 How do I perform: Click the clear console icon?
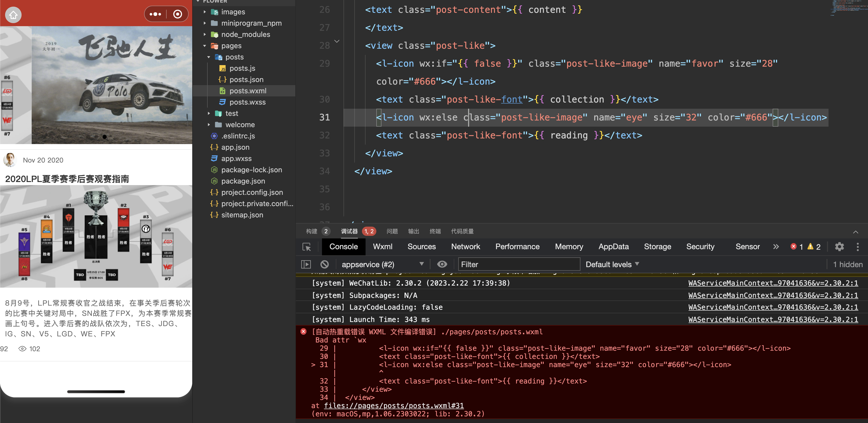click(x=323, y=264)
